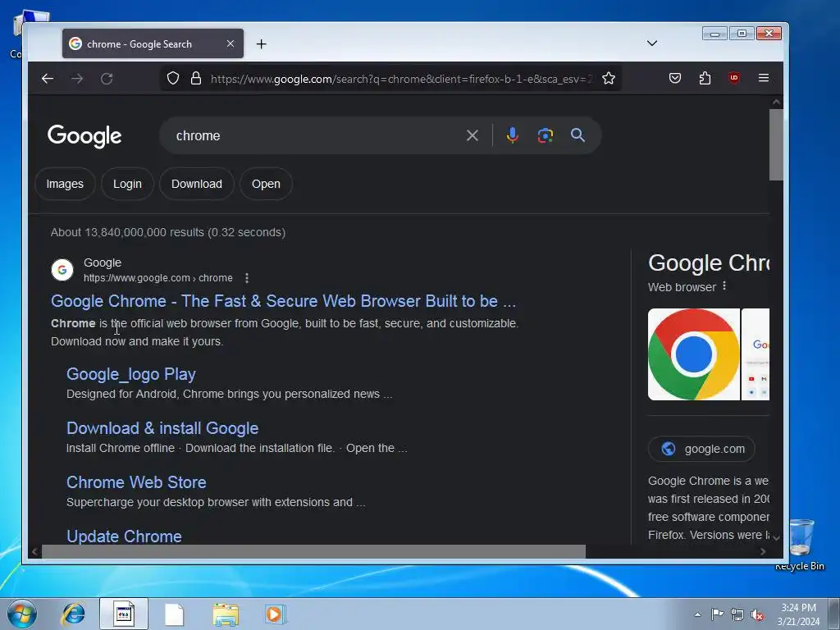Image resolution: width=840 pixels, height=630 pixels.
Task: Click the scroll left arrow of horizontal scrollbar
Action: [x=34, y=551]
